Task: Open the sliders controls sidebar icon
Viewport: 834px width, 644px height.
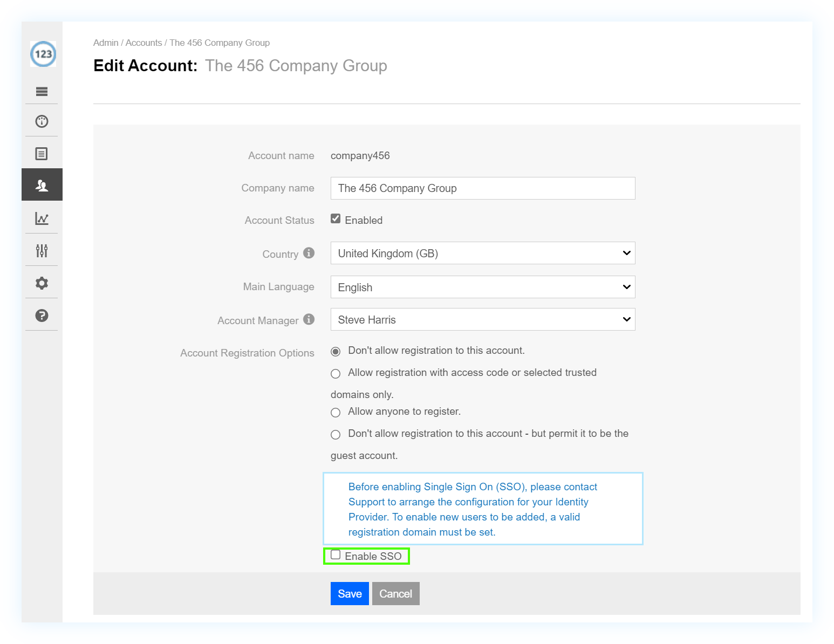Action: 42,251
